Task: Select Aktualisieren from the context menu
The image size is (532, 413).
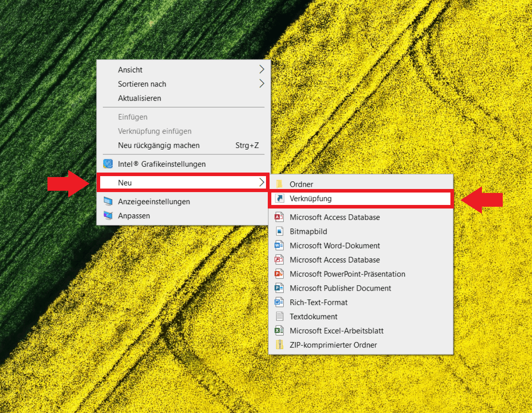Action: pos(139,98)
